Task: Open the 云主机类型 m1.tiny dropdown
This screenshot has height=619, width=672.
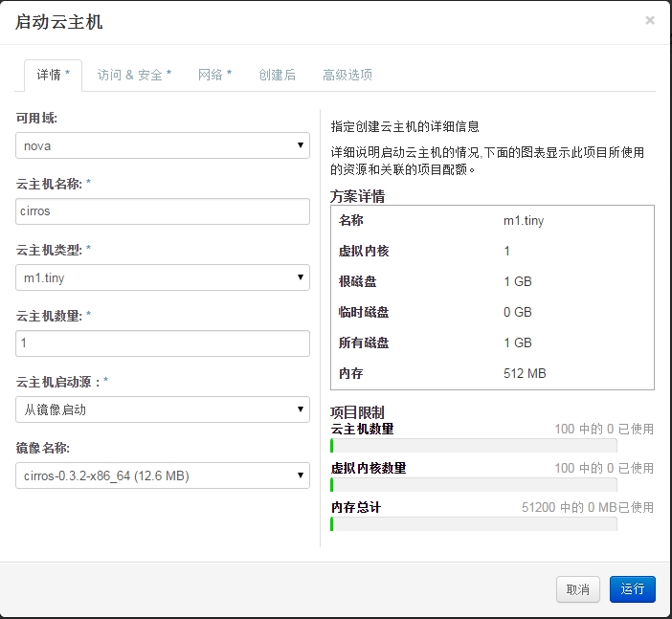Action: [163, 277]
